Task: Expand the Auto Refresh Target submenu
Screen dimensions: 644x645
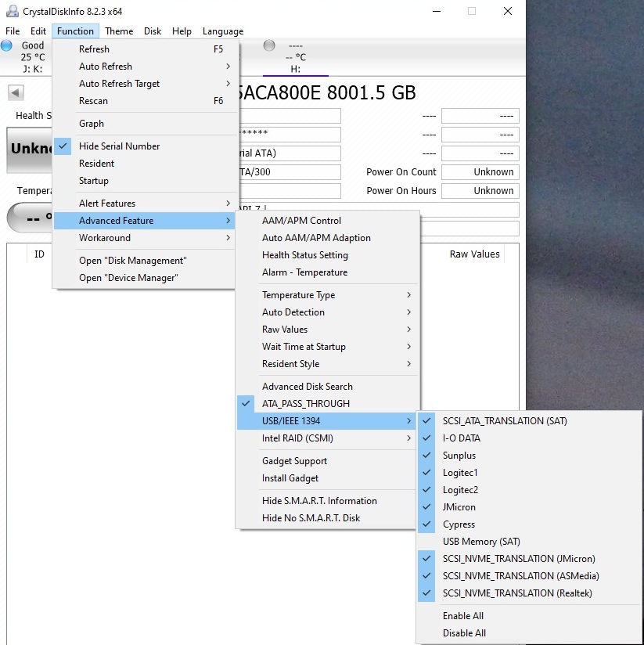Action: point(146,84)
